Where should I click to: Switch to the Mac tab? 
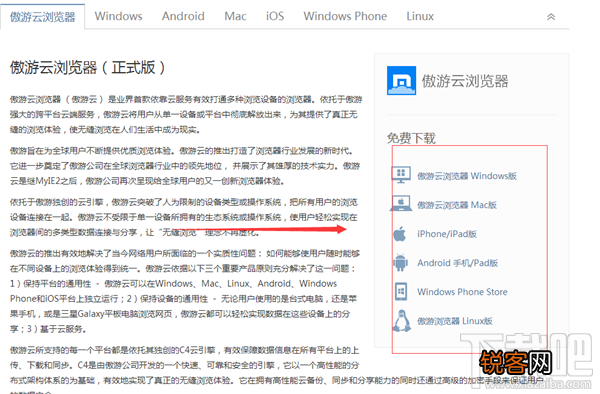(235, 16)
